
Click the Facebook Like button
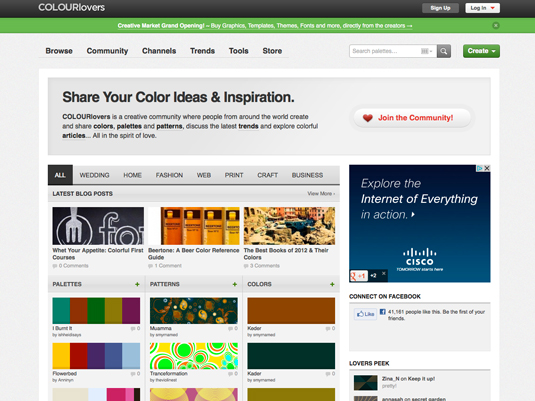point(365,314)
